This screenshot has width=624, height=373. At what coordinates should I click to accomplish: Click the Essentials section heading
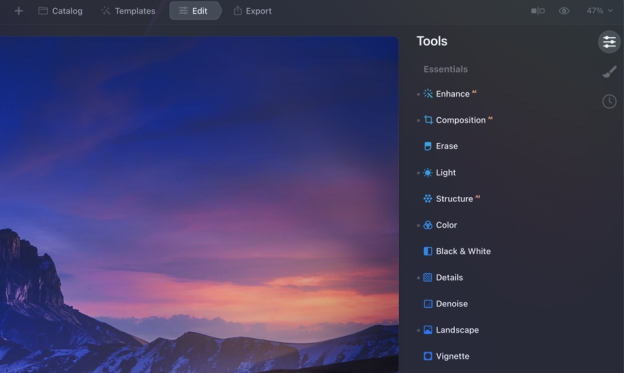click(445, 69)
